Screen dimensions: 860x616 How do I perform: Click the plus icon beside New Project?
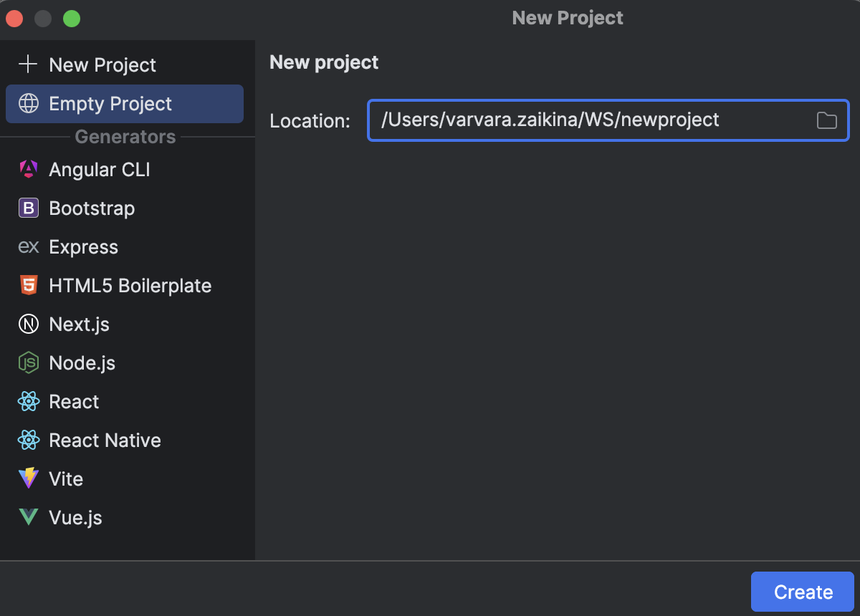click(27, 64)
